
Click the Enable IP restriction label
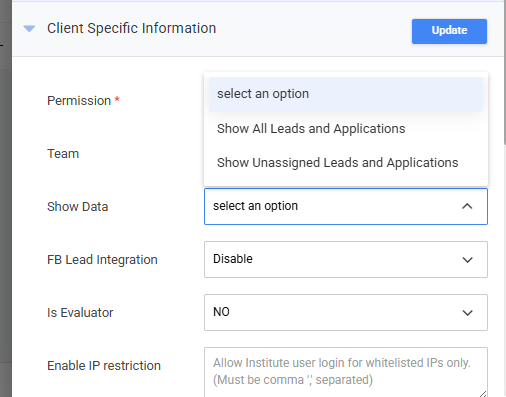104,366
